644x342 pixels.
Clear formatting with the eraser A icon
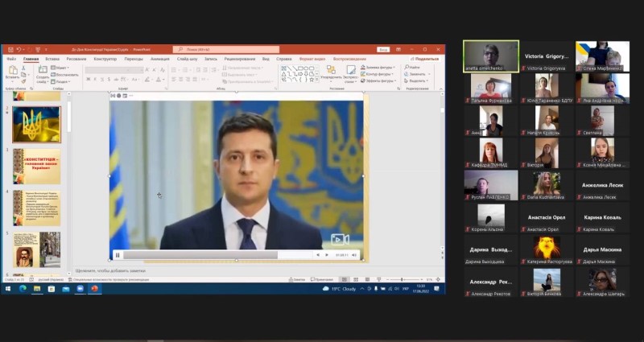pos(163,70)
